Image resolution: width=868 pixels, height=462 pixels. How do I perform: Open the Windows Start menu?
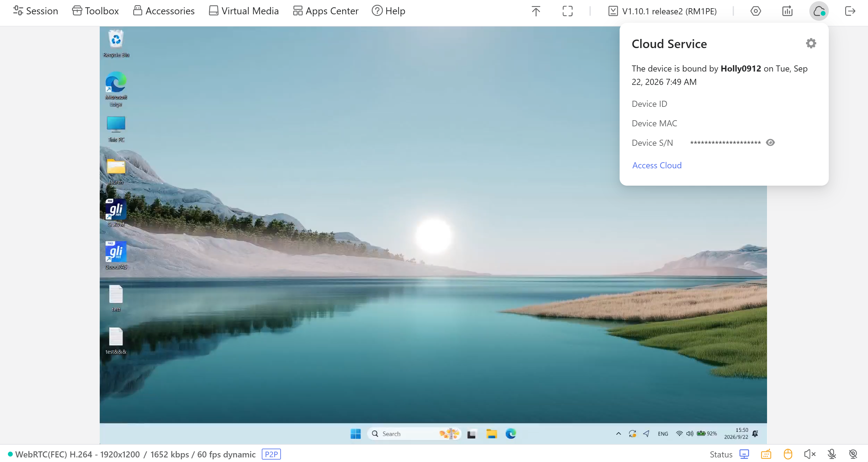click(x=355, y=433)
